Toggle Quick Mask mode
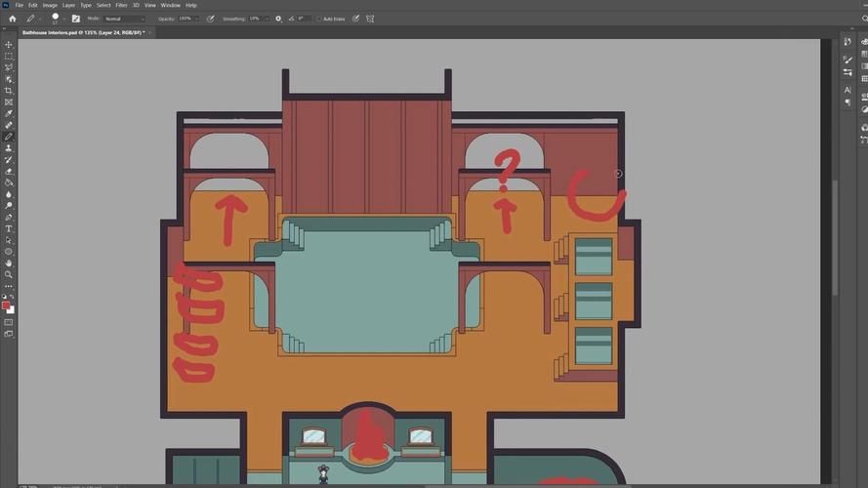This screenshot has height=488, width=868. (9, 322)
